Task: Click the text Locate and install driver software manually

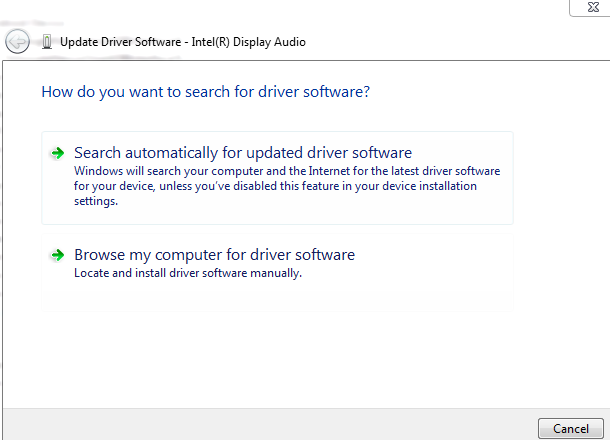Action: tap(188, 273)
